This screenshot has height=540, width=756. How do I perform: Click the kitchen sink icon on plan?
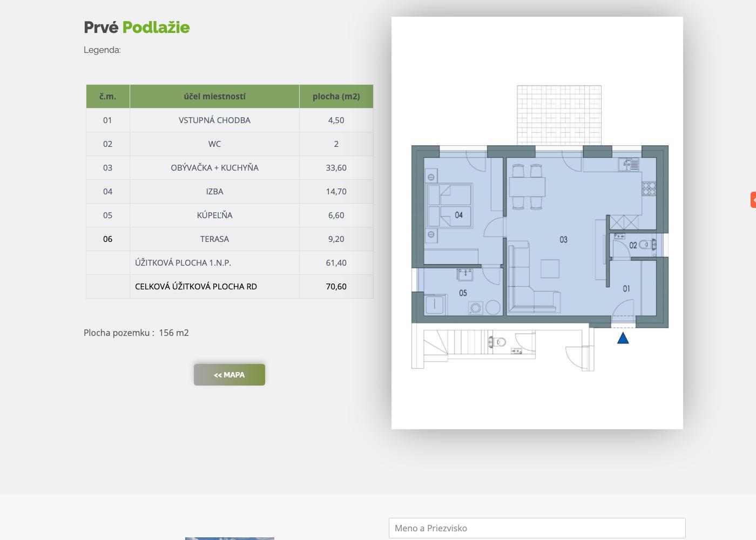pos(629,164)
